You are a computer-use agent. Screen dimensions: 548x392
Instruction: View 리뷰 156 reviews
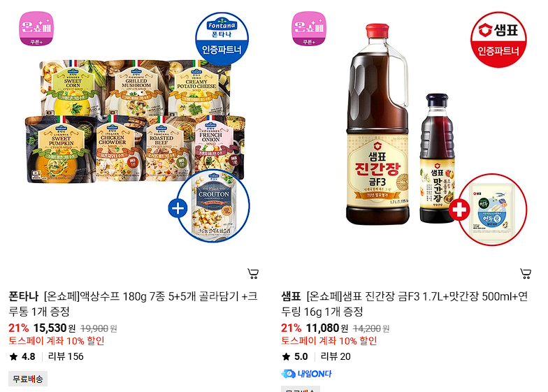point(66,356)
